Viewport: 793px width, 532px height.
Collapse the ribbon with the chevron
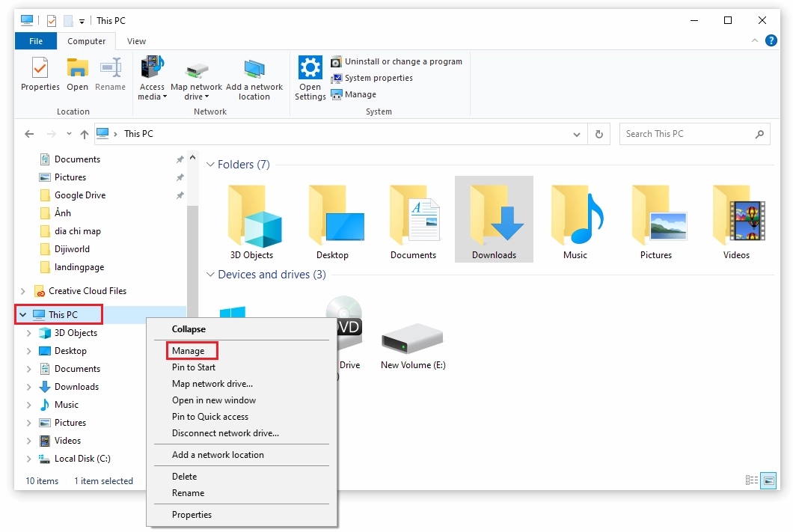tap(755, 40)
